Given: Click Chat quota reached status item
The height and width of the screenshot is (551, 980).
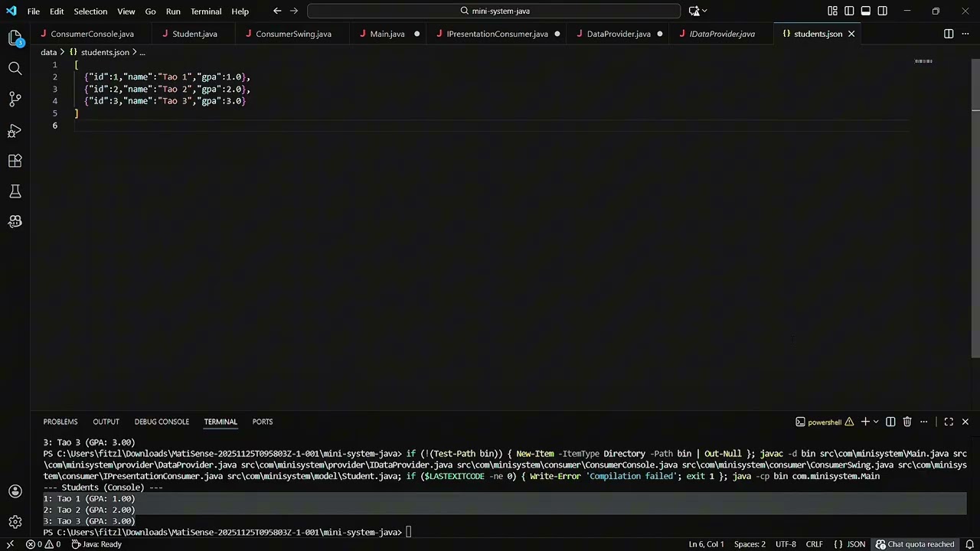Looking at the screenshot, I should 915,544.
